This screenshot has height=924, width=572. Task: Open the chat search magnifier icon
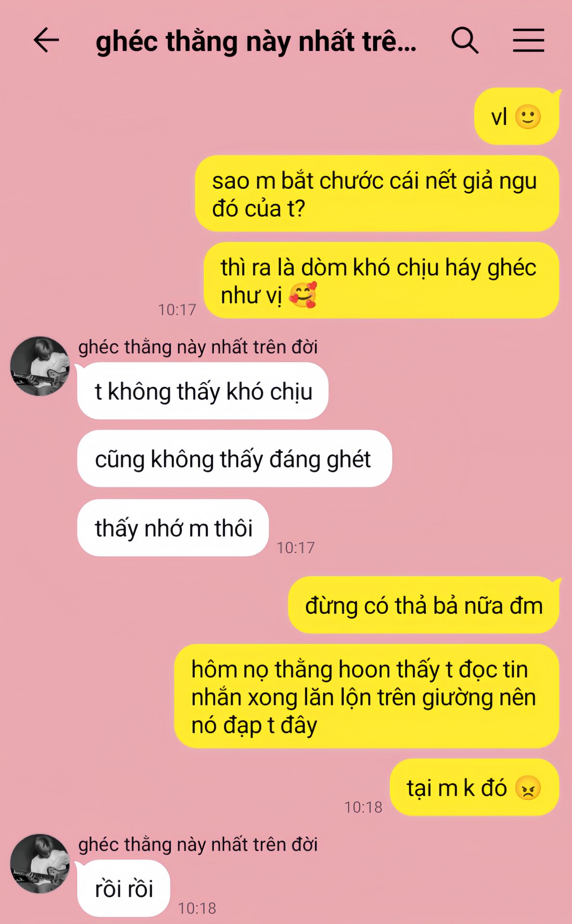[x=465, y=40]
